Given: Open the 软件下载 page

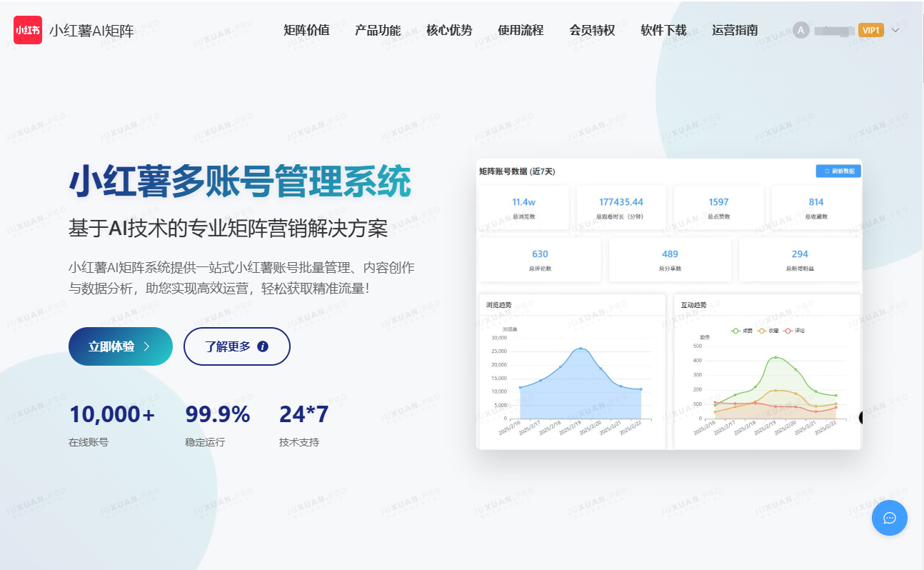Looking at the screenshot, I should (x=663, y=30).
